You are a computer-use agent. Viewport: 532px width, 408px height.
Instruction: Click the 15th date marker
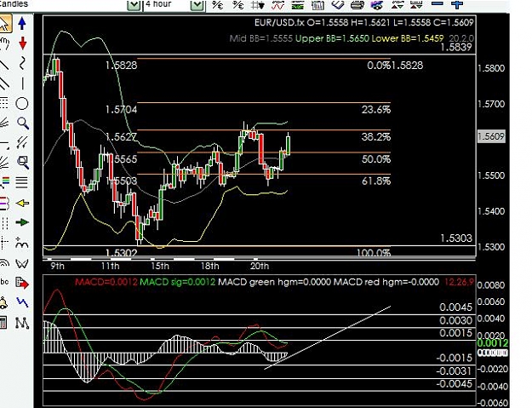tap(160, 266)
